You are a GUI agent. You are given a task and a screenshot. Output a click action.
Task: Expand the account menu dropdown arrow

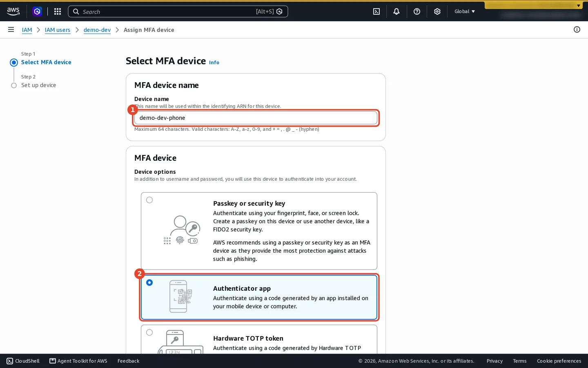579,6
